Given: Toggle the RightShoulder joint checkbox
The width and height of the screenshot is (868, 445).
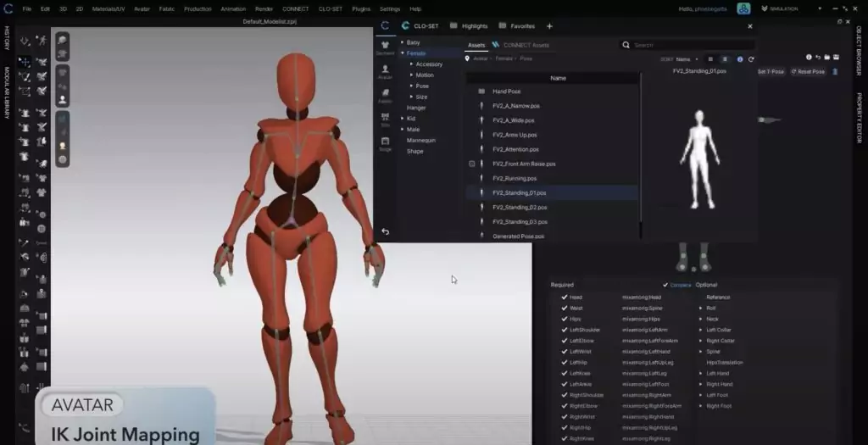Looking at the screenshot, I should click(564, 395).
